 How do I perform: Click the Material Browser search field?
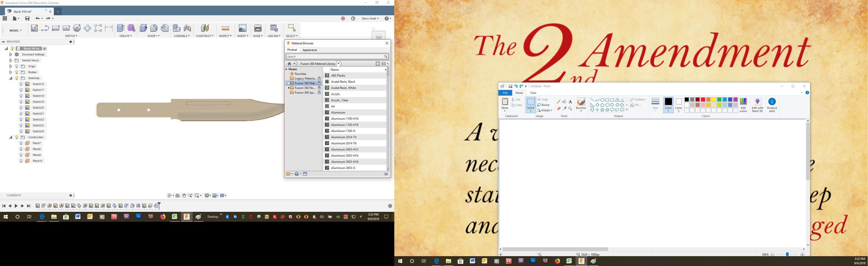click(x=335, y=57)
